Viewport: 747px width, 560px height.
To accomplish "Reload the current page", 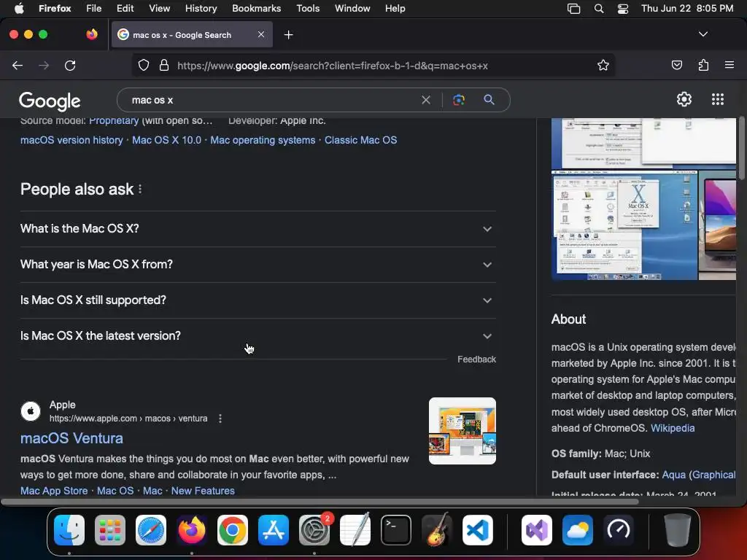I will point(70,66).
